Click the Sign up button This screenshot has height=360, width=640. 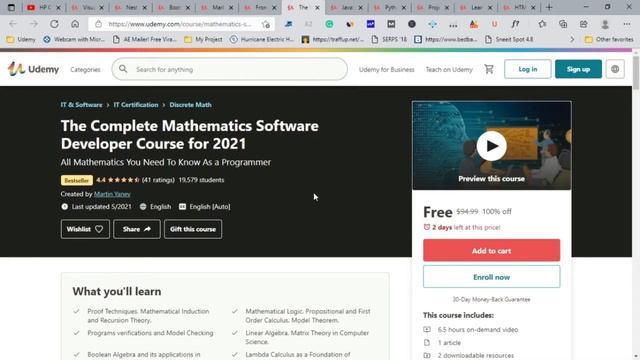578,69
